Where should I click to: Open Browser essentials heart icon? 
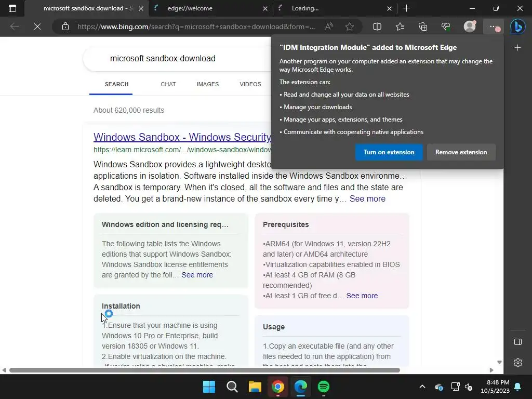(x=446, y=26)
